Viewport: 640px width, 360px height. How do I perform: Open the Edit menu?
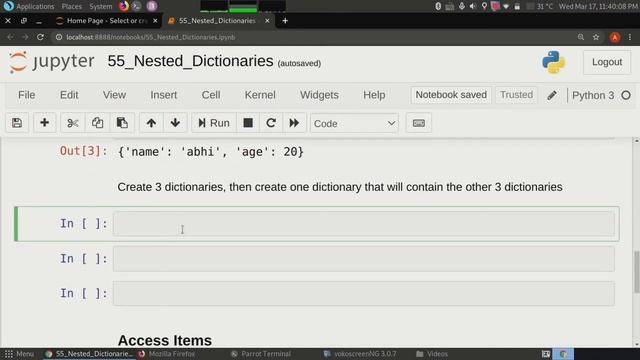(x=69, y=95)
